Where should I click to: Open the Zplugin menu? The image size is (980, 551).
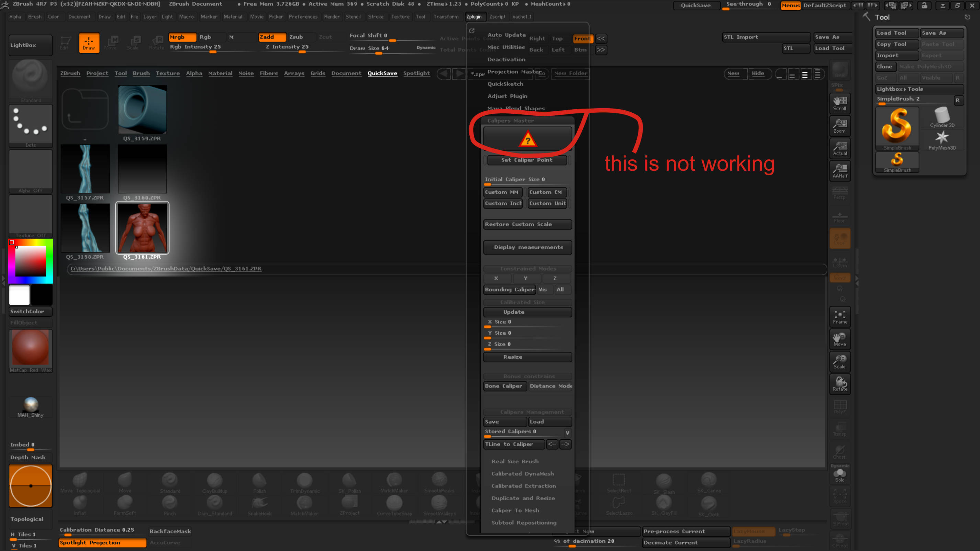[475, 17]
